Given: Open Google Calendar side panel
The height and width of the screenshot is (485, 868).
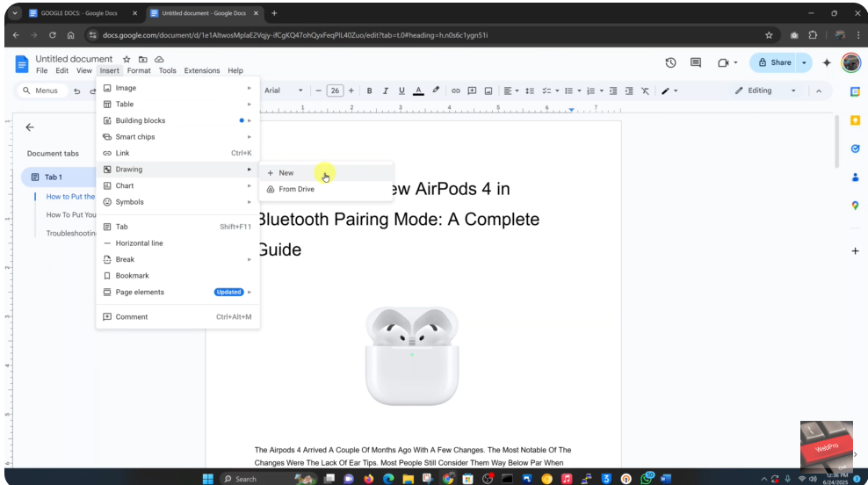Looking at the screenshot, I should [856, 92].
